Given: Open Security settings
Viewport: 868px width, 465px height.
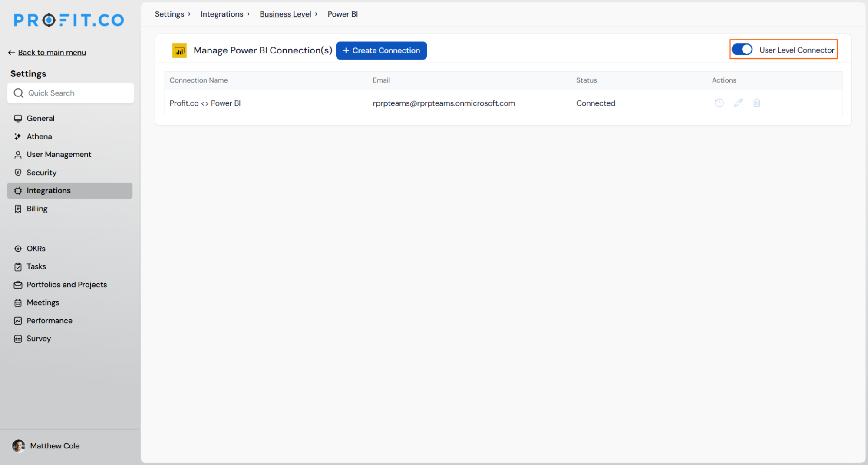Looking at the screenshot, I should 69,173.
